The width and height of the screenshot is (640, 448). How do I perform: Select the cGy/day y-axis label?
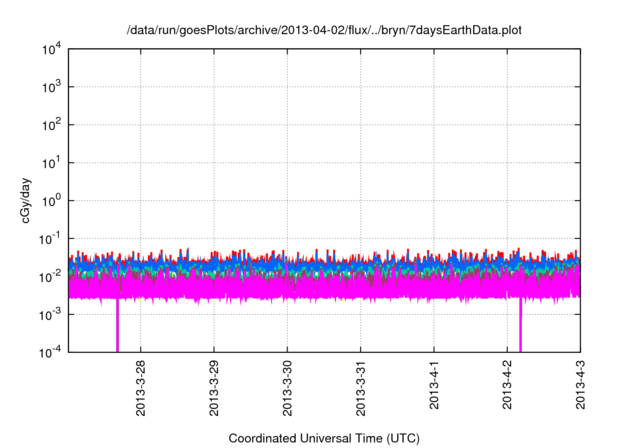(x=25, y=200)
